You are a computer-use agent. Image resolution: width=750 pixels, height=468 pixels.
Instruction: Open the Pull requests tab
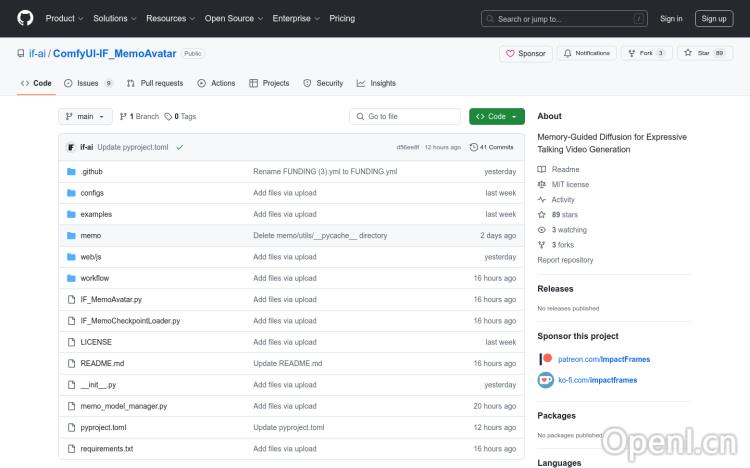155,83
